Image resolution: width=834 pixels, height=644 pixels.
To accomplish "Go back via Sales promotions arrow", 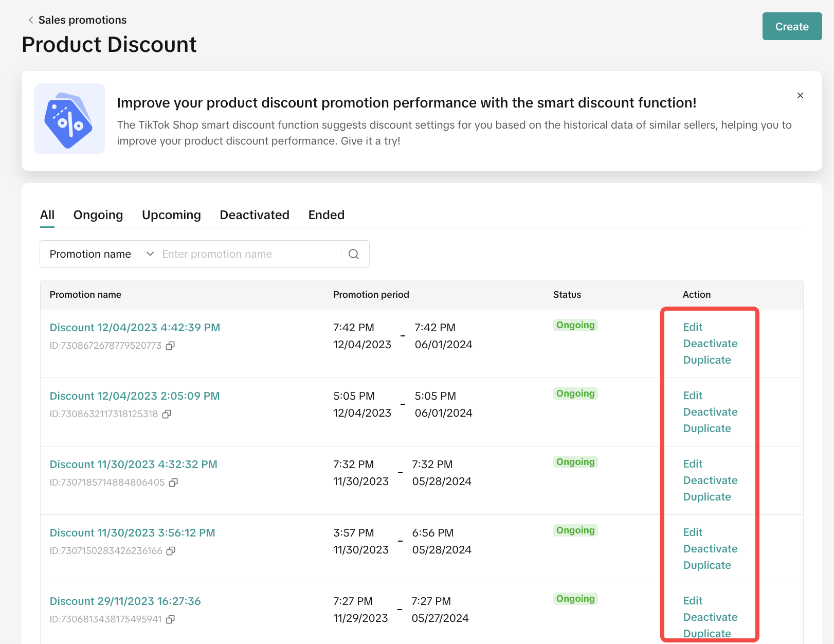I will coord(31,20).
